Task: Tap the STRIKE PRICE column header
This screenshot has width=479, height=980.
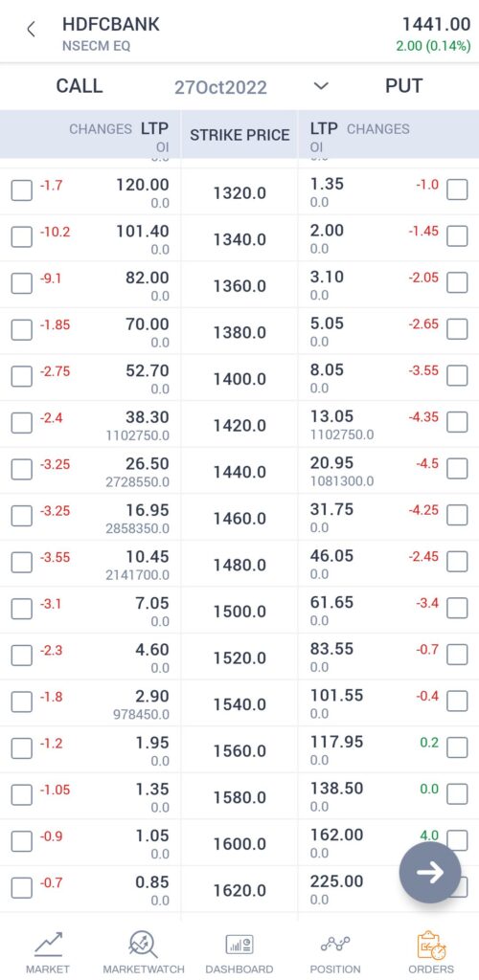Action: [239, 135]
